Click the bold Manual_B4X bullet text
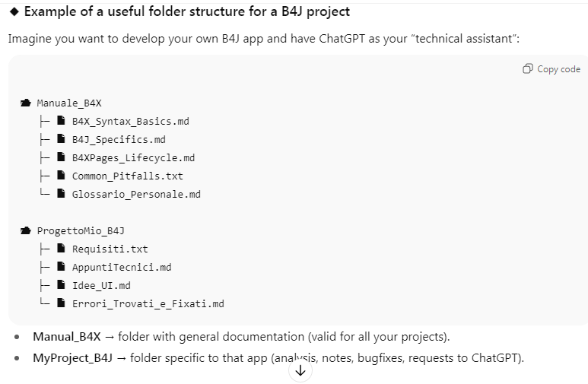 pos(66,337)
